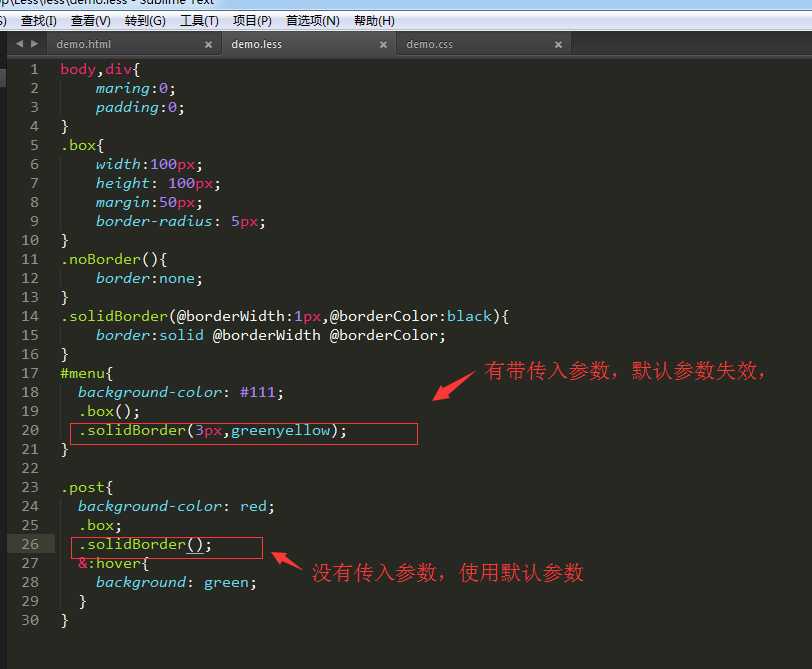Click line number 14 in gutter
The width and height of the screenshot is (812, 669).
pos(30,316)
